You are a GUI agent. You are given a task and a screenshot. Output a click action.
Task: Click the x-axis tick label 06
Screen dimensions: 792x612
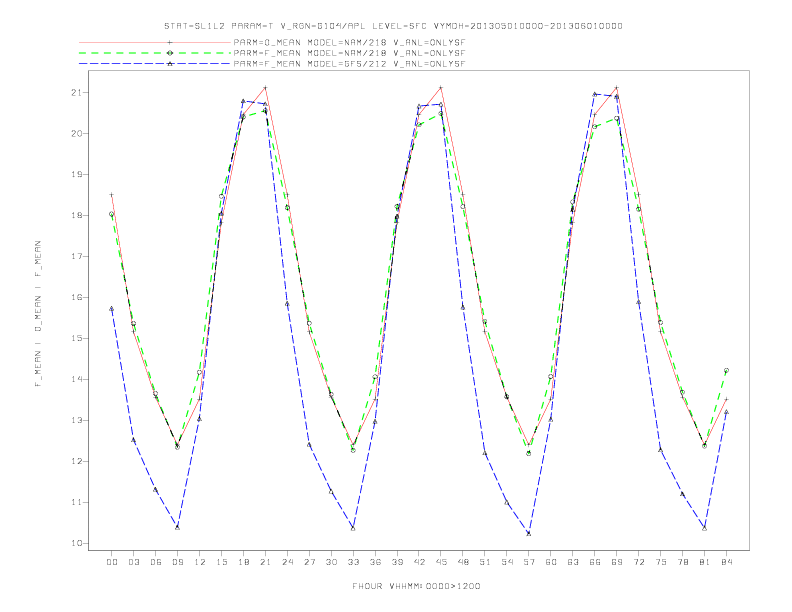pos(156,562)
